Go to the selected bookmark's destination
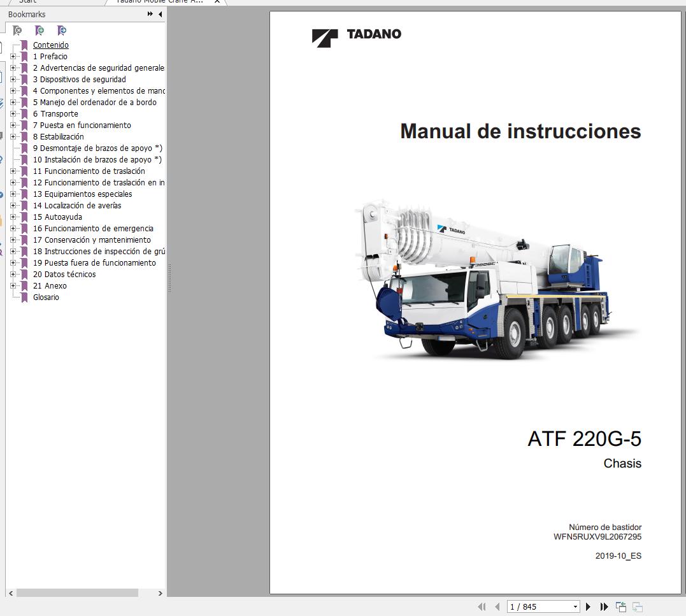The width and height of the screenshot is (686, 616). pos(62,31)
